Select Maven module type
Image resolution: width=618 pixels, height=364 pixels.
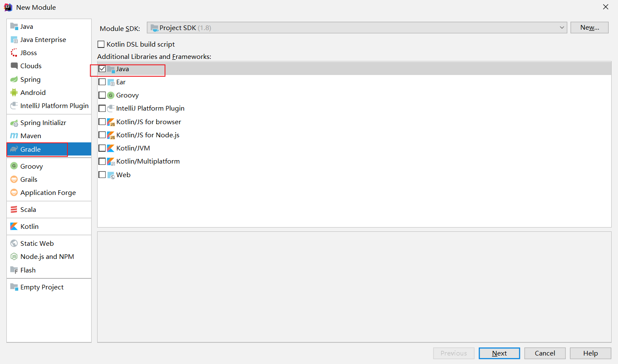coord(49,136)
